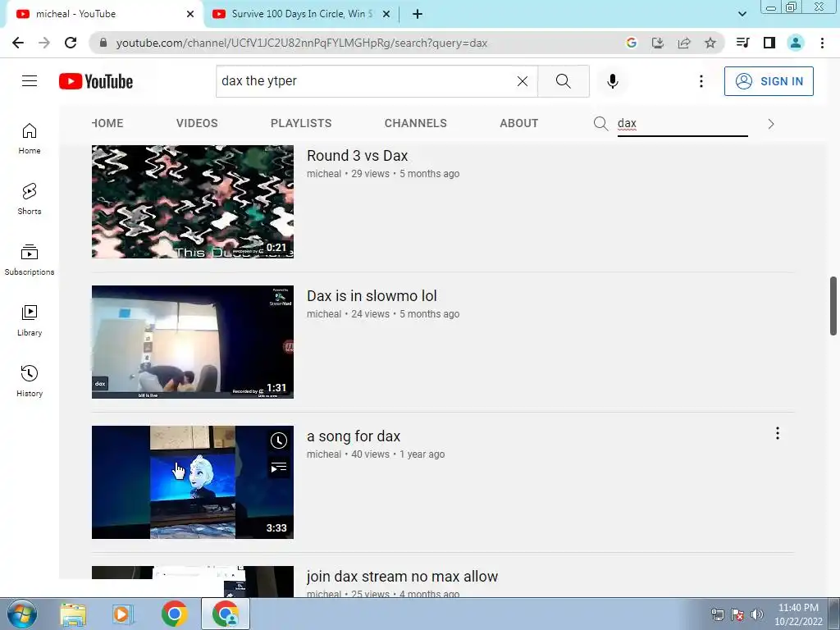This screenshot has height=630, width=840.
Task: Open the media control icon in Chrome toolbar
Action: pyautogui.click(x=742, y=43)
